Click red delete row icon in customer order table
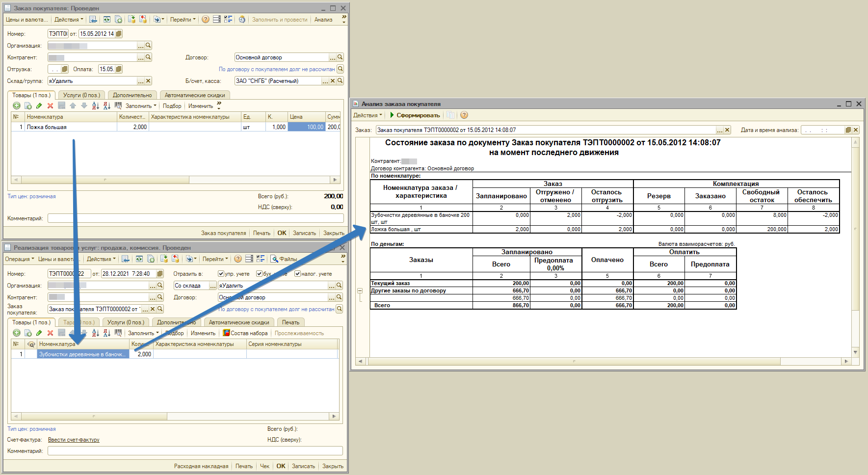Image resolution: width=868 pixels, height=475 pixels. tap(50, 106)
